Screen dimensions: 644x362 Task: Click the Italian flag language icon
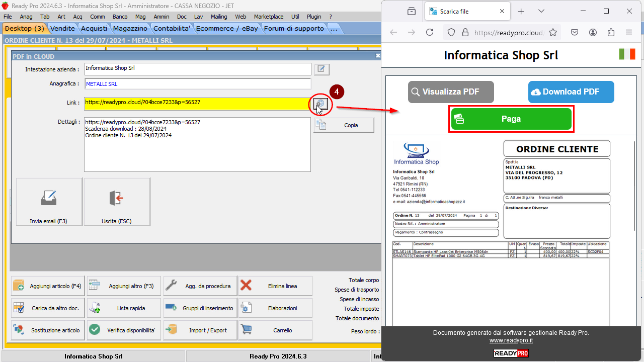pos(627,54)
